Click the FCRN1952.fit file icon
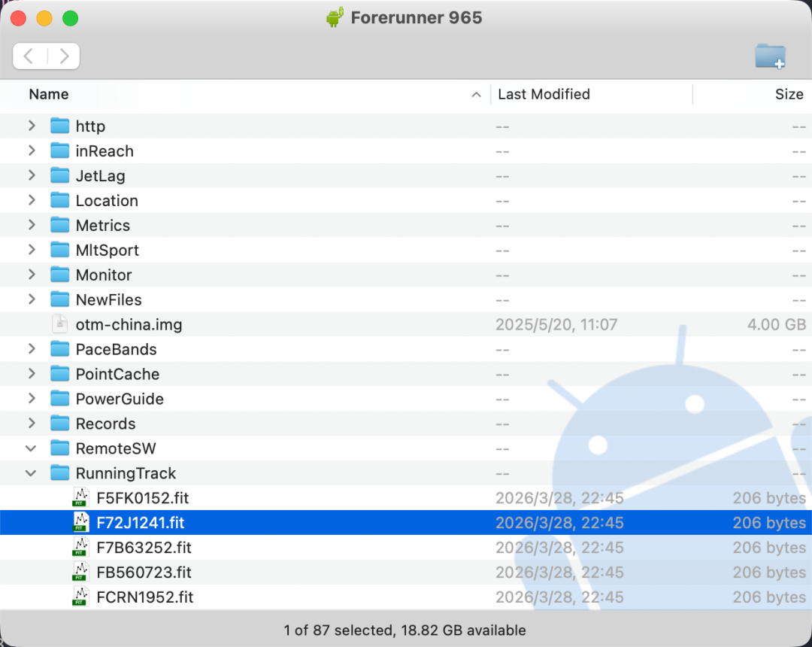This screenshot has height=647, width=812. [x=80, y=597]
